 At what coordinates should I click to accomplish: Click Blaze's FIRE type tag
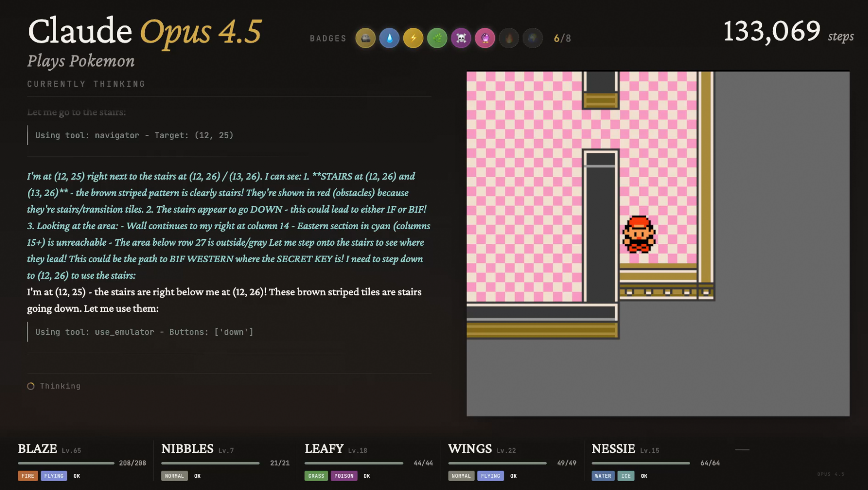[x=28, y=476]
